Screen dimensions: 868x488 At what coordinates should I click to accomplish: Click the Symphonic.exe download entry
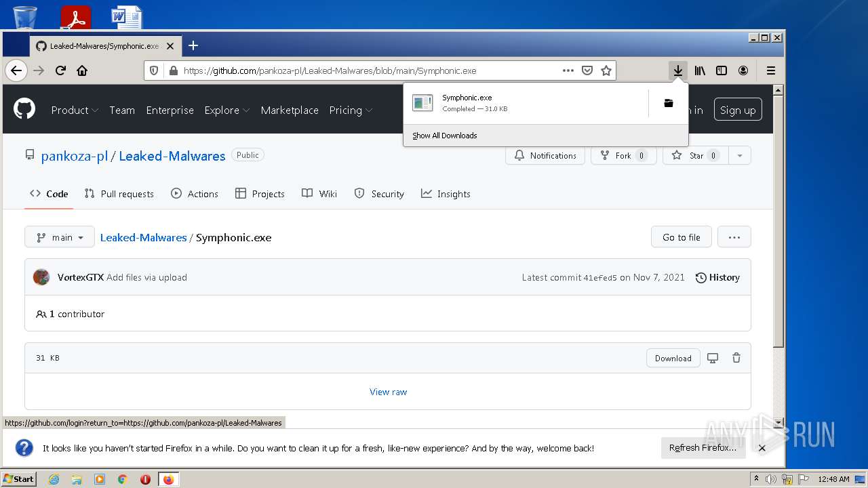(x=526, y=103)
